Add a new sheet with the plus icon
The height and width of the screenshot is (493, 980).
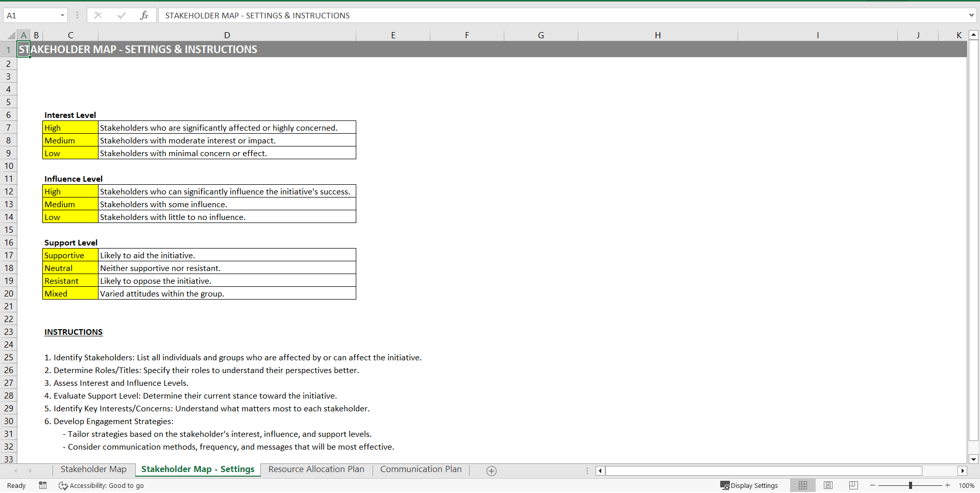492,471
